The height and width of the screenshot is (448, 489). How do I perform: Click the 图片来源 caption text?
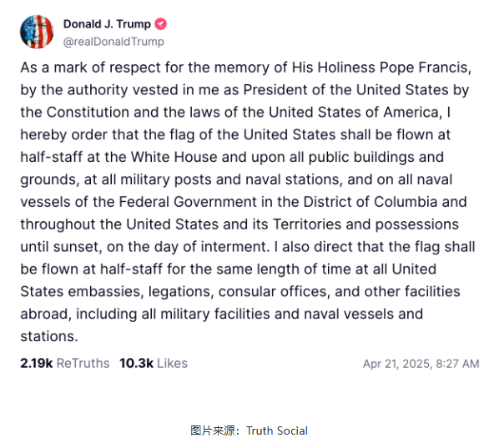coord(213,430)
